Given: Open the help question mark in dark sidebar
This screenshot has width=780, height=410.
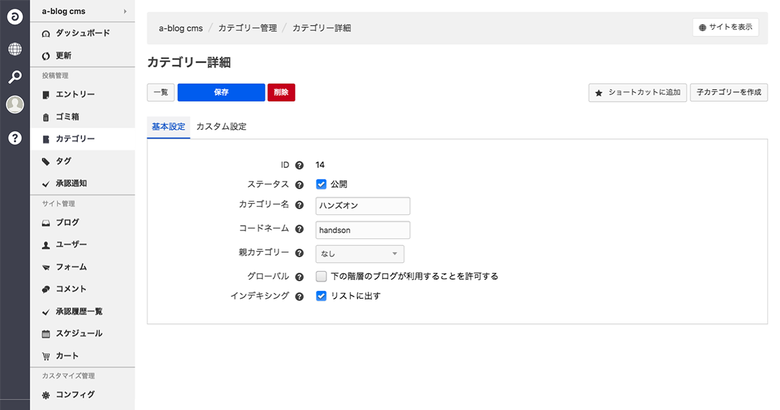Looking at the screenshot, I should (15, 138).
